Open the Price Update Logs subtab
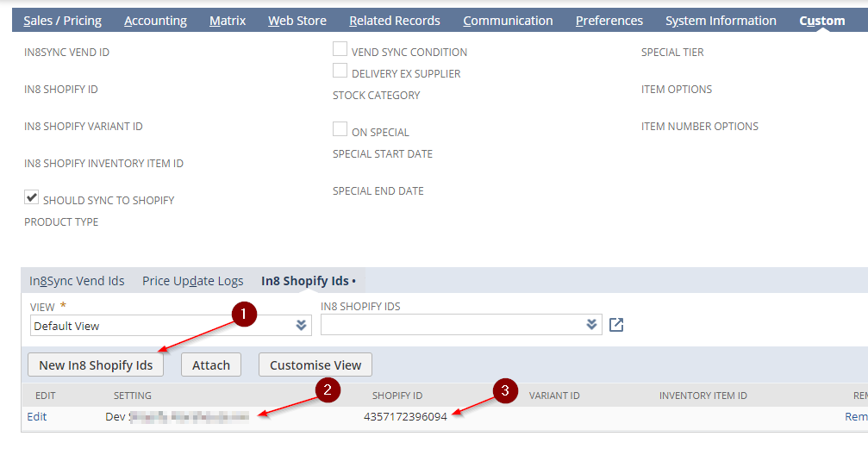This screenshot has height=455, width=868. (192, 281)
